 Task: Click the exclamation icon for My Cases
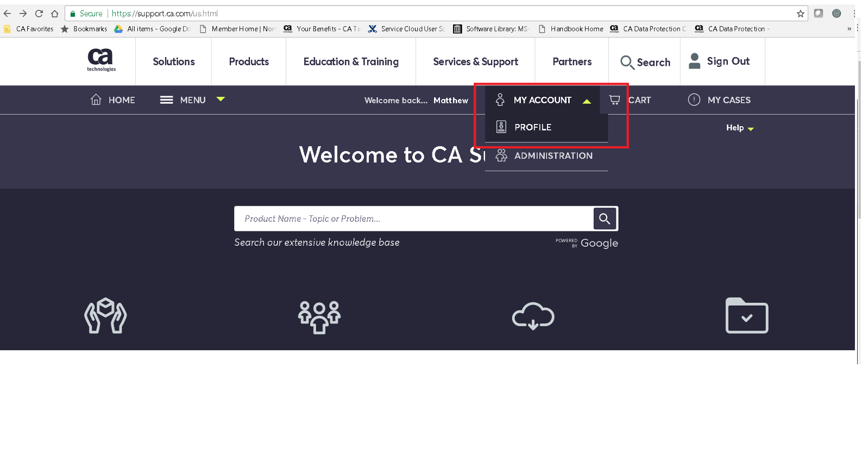click(x=694, y=99)
